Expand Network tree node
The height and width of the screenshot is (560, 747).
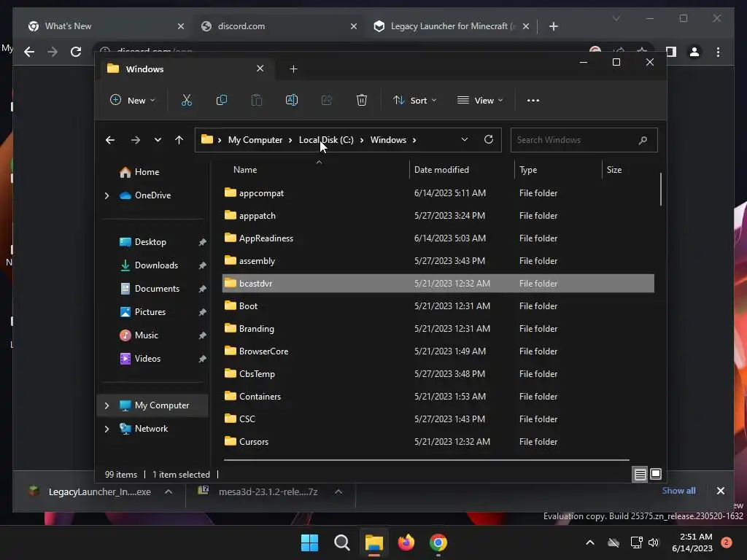click(x=107, y=429)
